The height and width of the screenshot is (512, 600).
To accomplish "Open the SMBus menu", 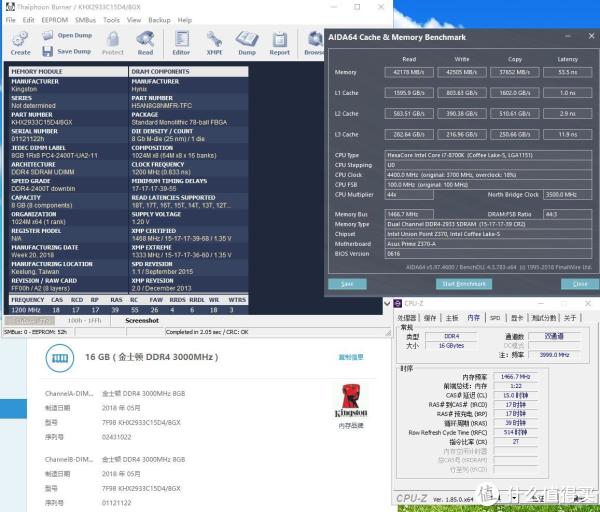I will point(85,20).
